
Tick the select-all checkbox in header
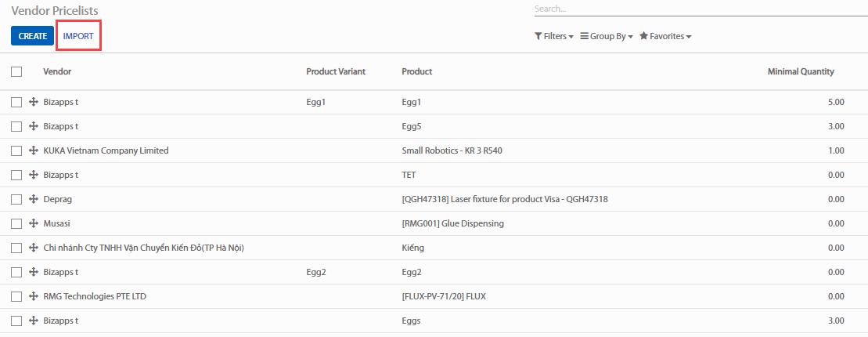(x=16, y=71)
